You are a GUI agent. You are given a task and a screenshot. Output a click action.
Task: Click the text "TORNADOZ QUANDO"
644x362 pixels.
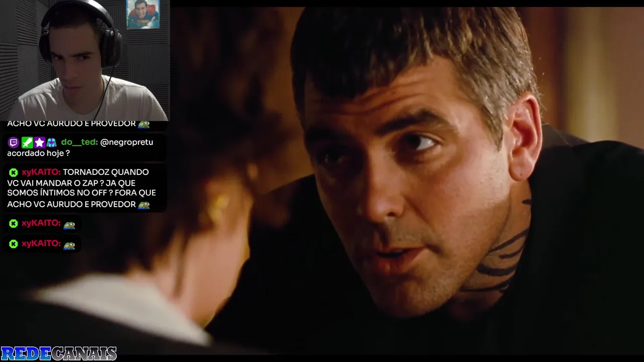tap(106, 172)
